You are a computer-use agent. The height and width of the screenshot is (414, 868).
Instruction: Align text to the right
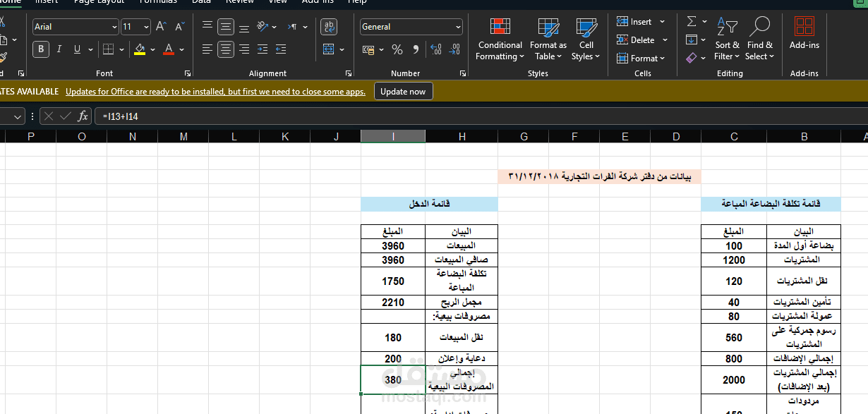pyautogui.click(x=244, y=49)
